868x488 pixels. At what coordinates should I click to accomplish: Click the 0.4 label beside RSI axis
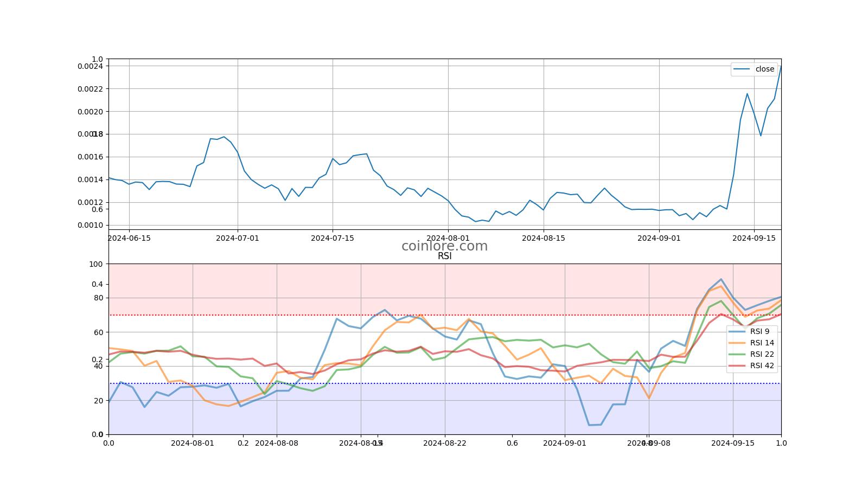97,284
